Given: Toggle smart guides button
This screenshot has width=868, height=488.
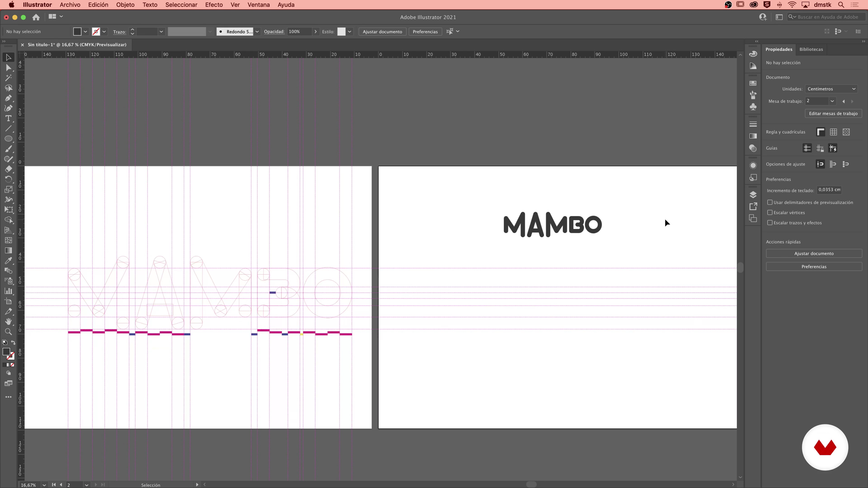Looking at the screenshot, I should coord(833,148).
